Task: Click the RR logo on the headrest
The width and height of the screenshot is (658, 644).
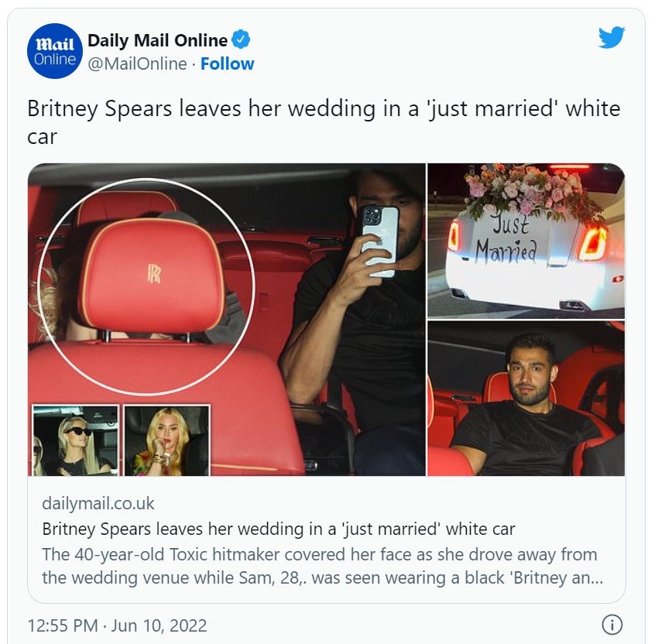Action: [154, 273]
